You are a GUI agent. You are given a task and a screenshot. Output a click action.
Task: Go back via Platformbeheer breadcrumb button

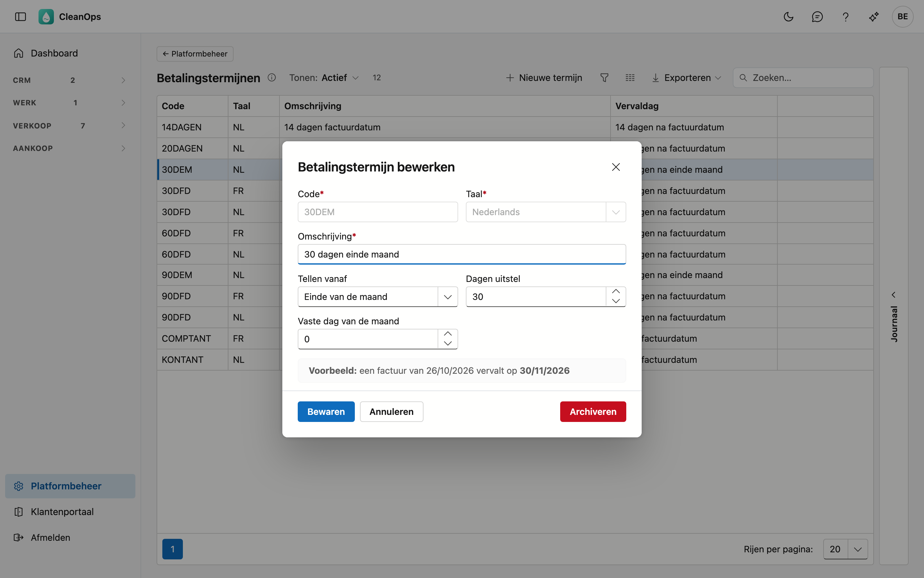click(195, 54)
